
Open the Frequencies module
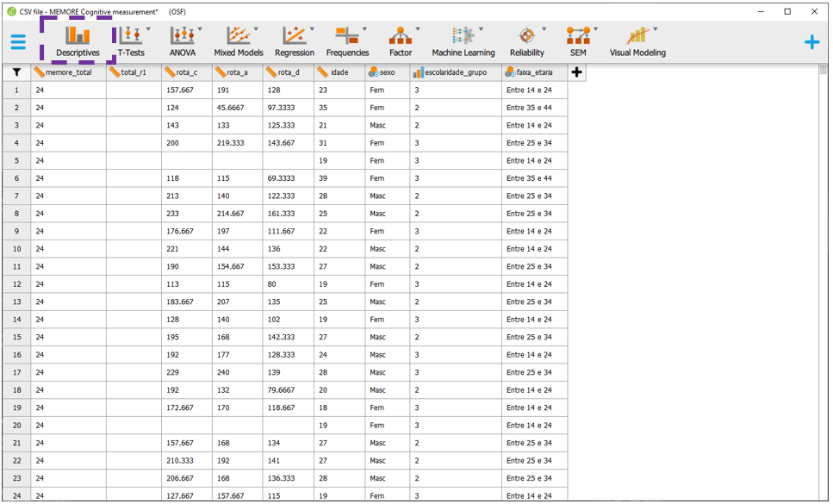tap(347, 41)
